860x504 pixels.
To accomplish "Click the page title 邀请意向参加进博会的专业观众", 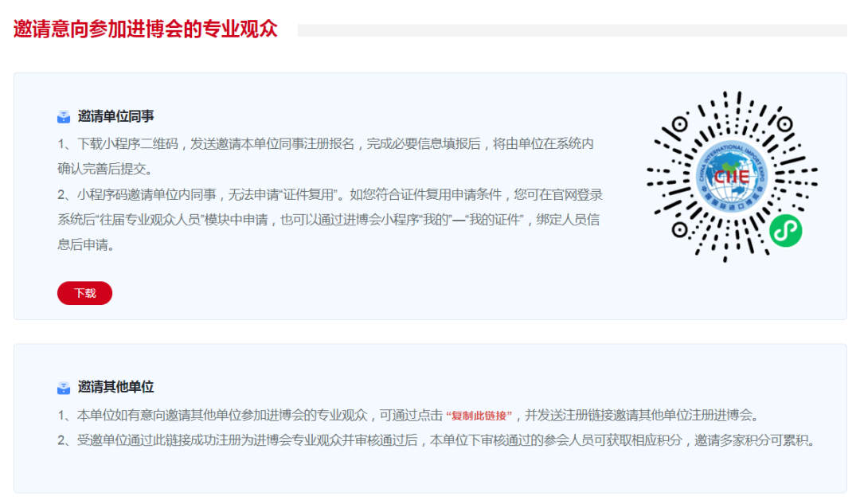I will click(x=146, y=29).
